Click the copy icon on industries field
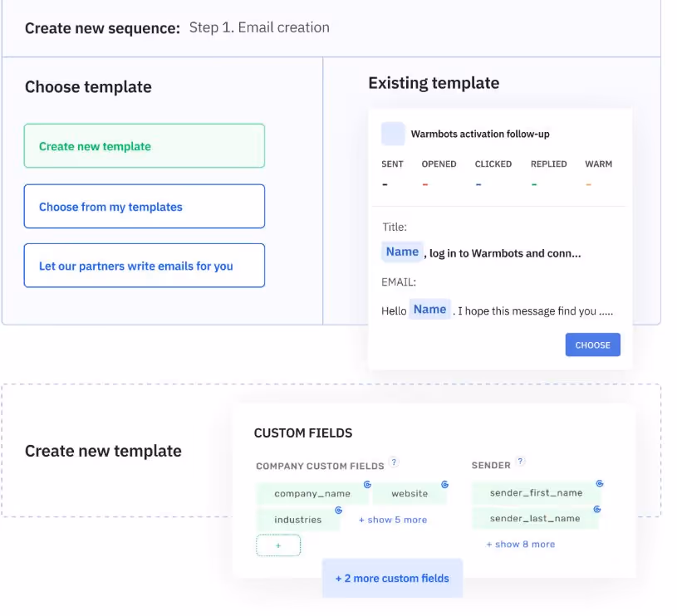 click(x=339, y=510)
